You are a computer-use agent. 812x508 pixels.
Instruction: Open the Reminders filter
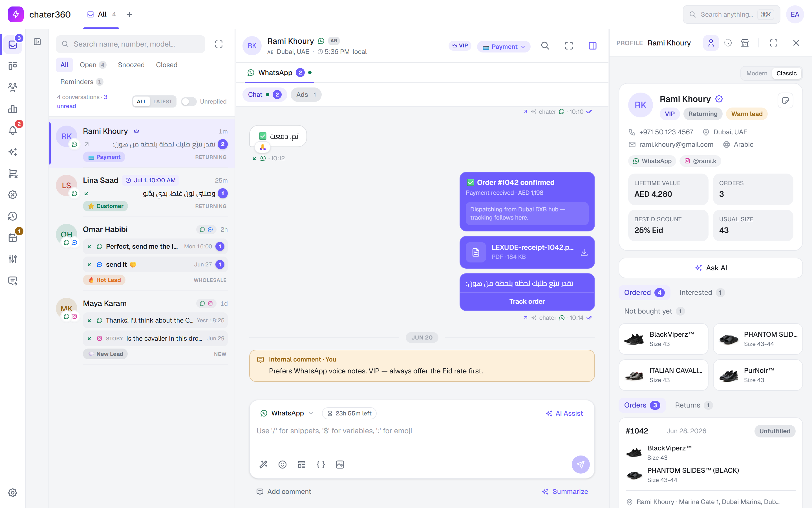[x=81, y=82]
